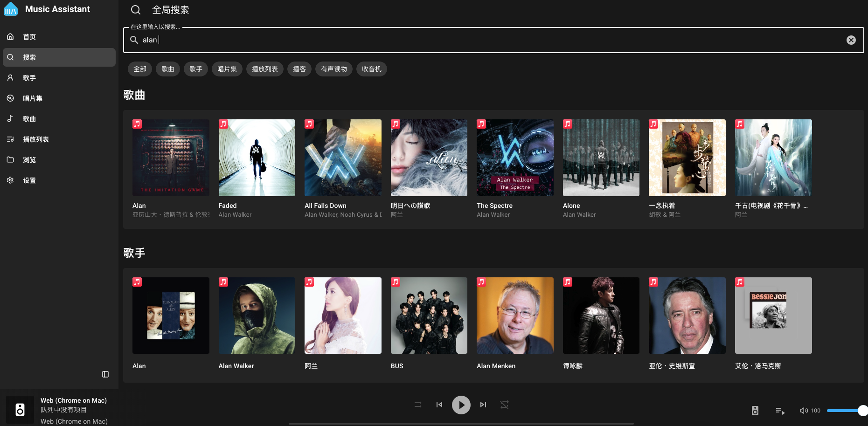Clear the search field text

(851, 40)
